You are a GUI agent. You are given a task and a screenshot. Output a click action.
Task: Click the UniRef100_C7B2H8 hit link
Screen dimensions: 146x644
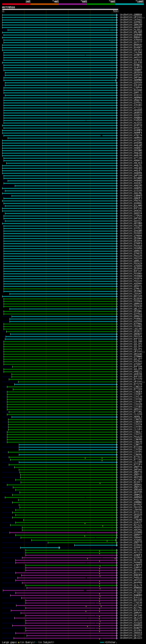(131, 520)
